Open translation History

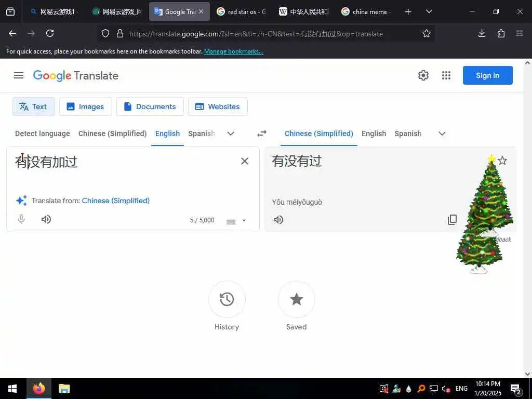pyautogui.click(x=227, y=299)
